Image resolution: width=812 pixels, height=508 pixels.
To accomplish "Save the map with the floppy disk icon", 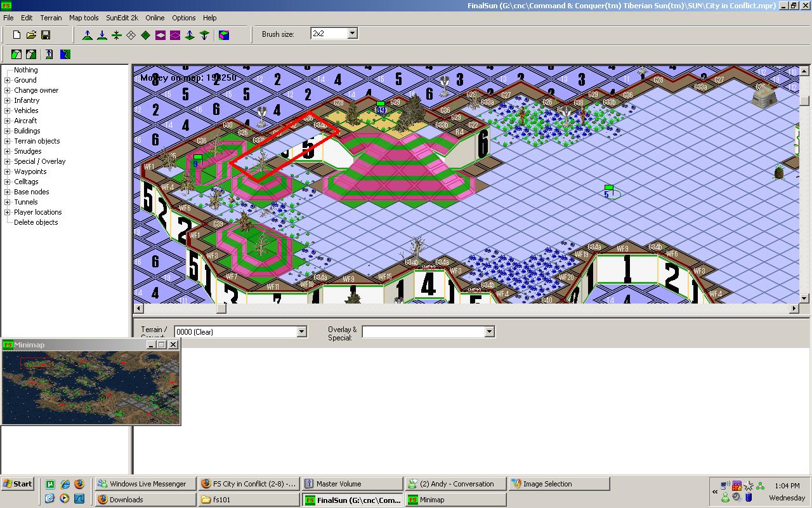I will pyautogui.click(x=46, y=35).
